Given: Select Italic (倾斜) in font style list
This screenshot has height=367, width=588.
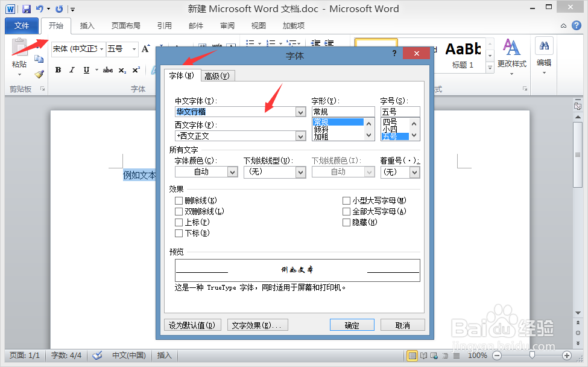Looking at the screenshot, I should (321, 129).
